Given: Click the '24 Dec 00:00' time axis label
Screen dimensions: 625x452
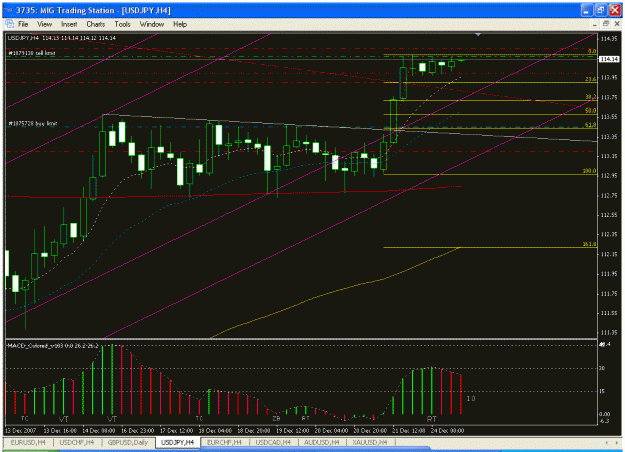Looking at the screenshot, I should pyautogui.click(x=448, y=430).
